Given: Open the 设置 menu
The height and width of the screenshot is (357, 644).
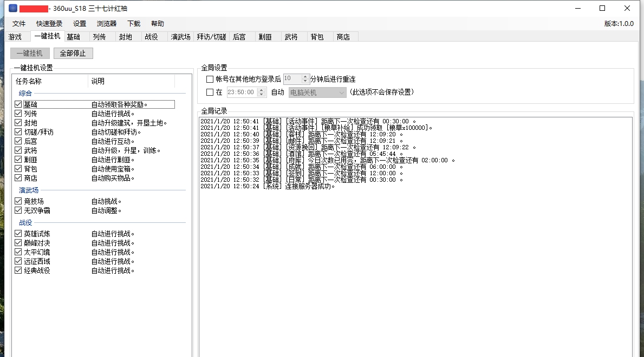Looking at the screenshot, I should [79, 23].
